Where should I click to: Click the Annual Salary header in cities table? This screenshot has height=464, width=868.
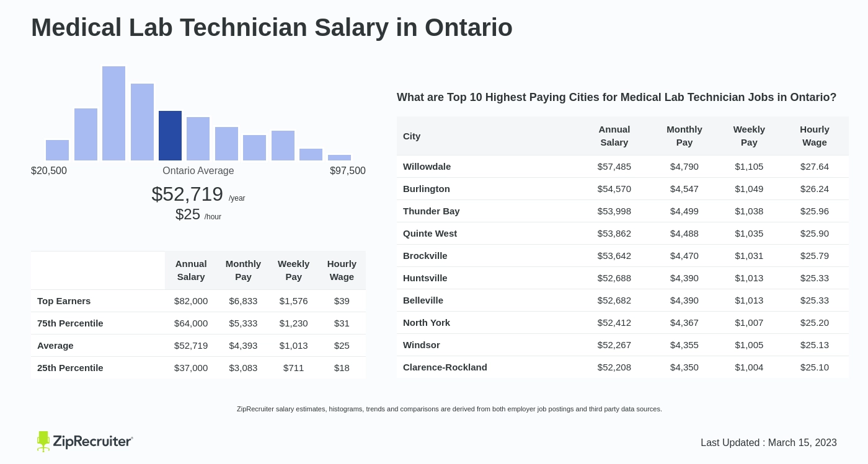pyautogui.click(x=614, y=136)
